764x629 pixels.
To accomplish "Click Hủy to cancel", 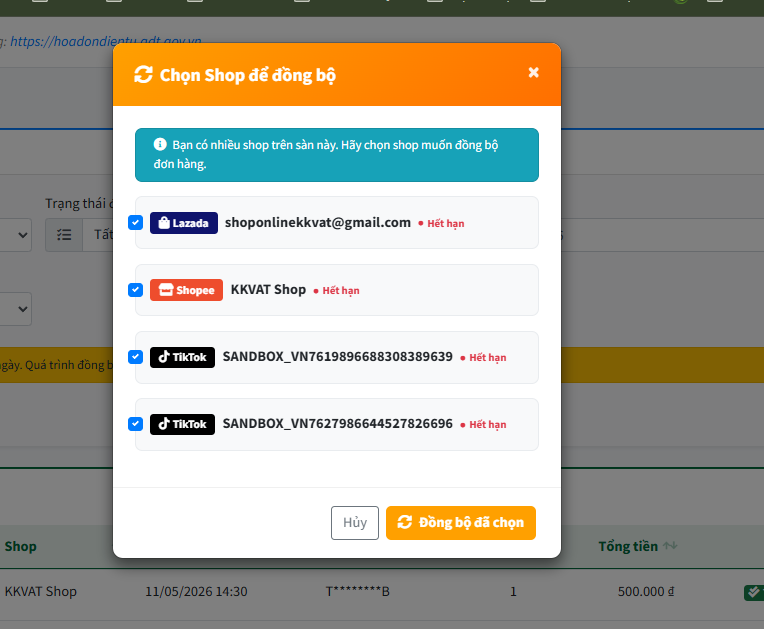I will click(x=355, y=523).
